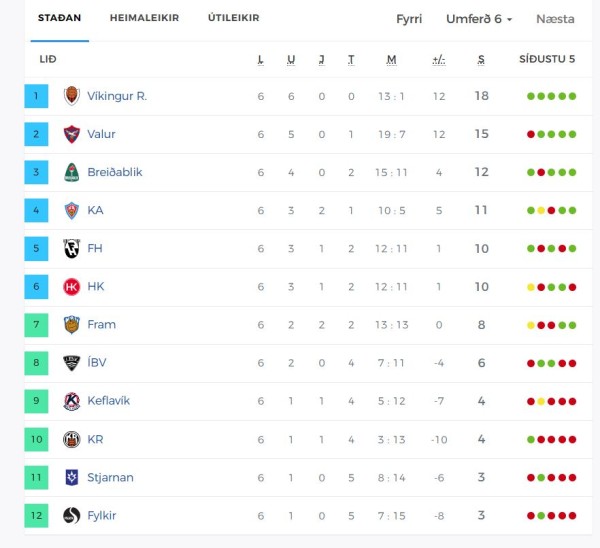Go to previous round with Fyrri
Screen dimensions: 600x548
pos(409,19)
